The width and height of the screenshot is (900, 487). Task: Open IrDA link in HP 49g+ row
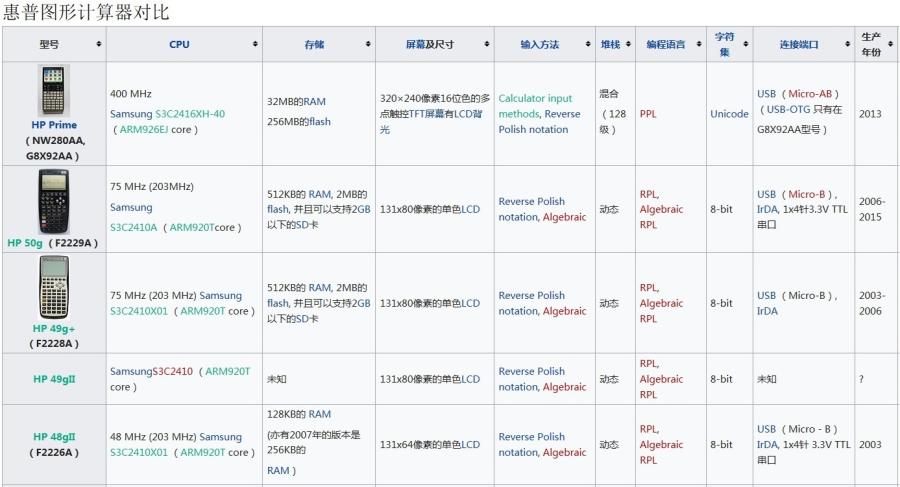point(767,311)
